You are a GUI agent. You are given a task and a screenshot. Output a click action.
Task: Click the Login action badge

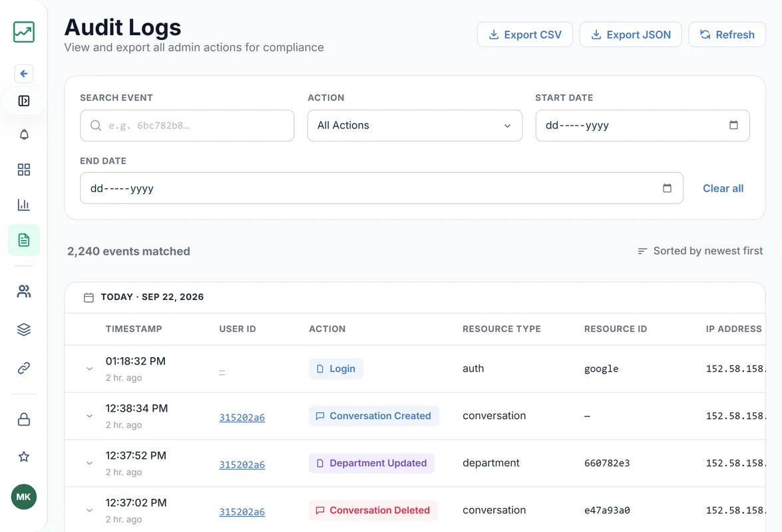336,368
